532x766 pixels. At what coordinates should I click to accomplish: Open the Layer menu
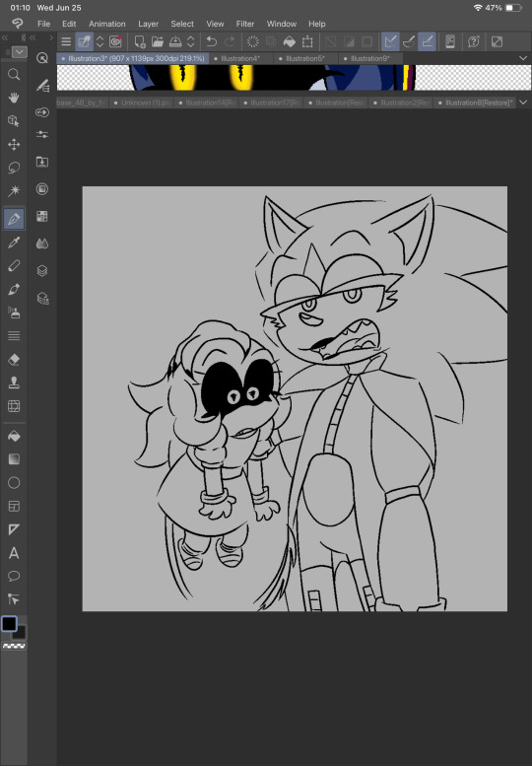point(148,24)
